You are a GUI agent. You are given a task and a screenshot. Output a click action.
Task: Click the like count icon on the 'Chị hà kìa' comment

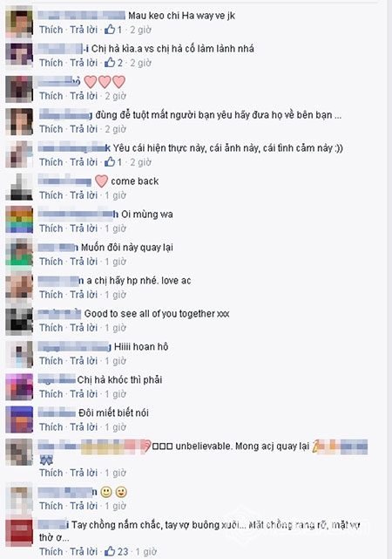tap(109, 63)
